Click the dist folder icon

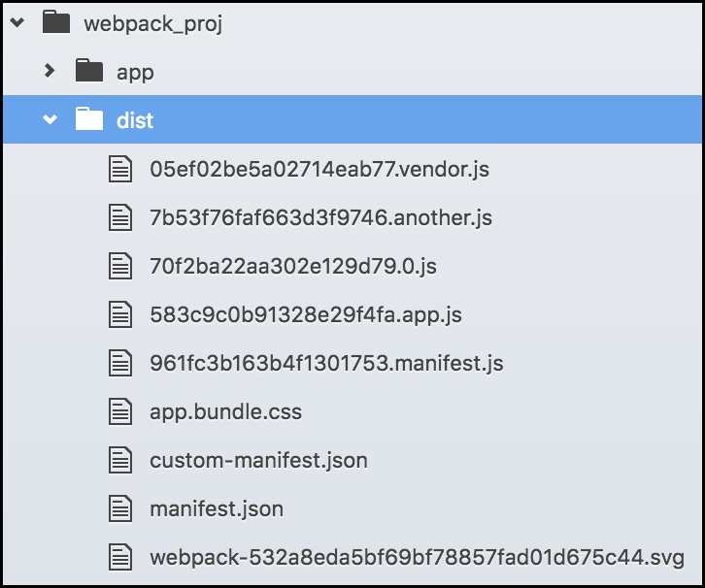pyautogui.click(x=89, y=120)
